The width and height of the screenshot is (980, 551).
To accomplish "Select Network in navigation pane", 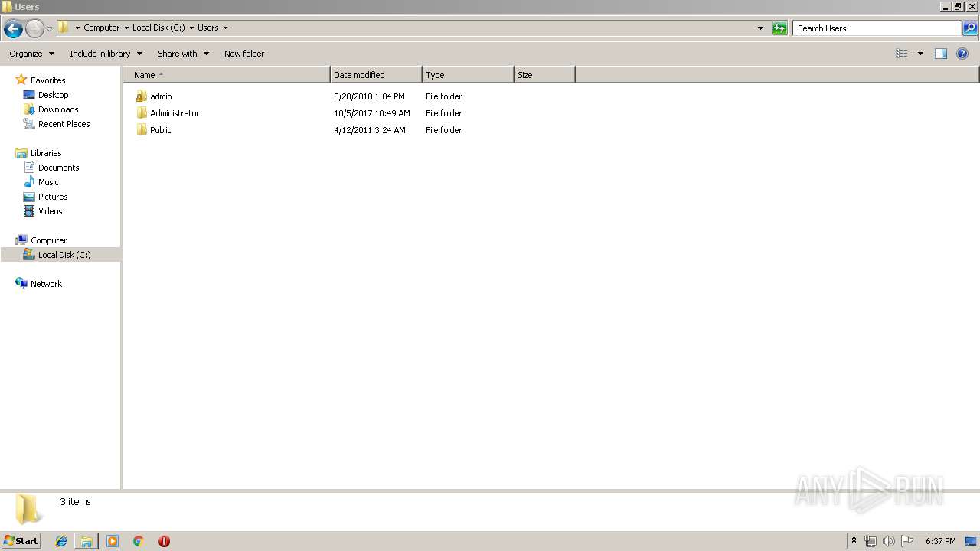I will tap(46, 284).
